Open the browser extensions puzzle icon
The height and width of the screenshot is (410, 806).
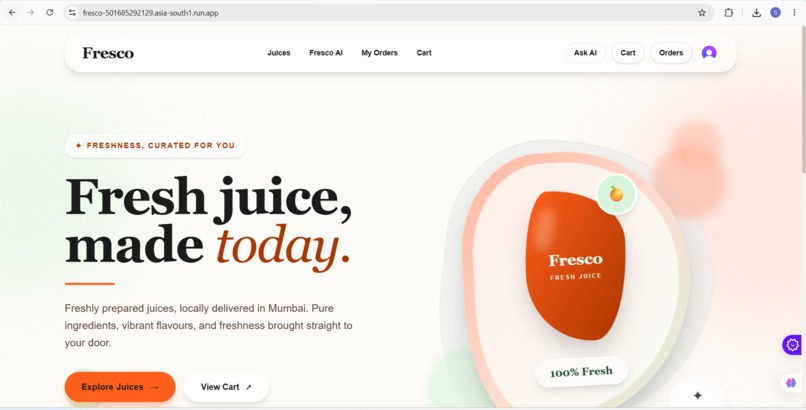pyautogui.click(x=728, y=13)
